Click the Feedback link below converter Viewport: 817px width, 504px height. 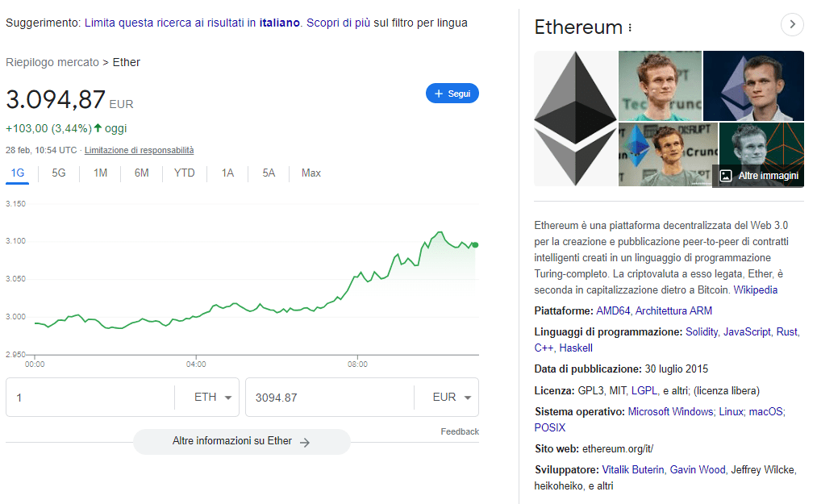[459, 431]
